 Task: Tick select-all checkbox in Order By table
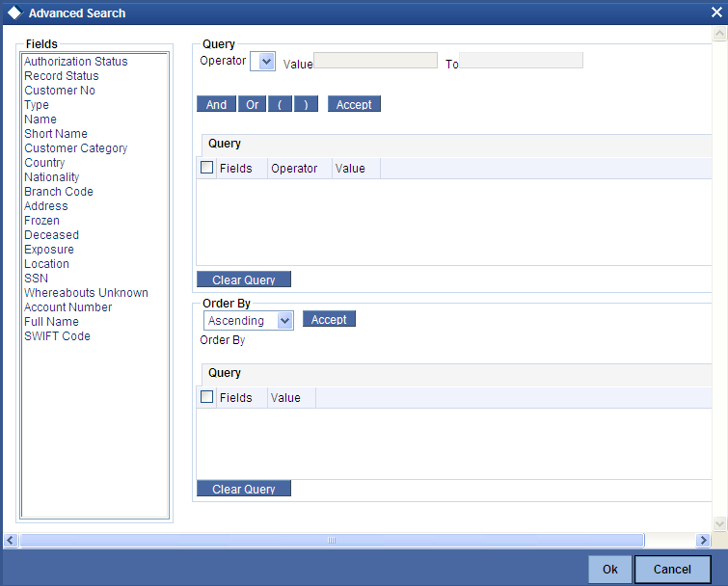tap(206, 397)
